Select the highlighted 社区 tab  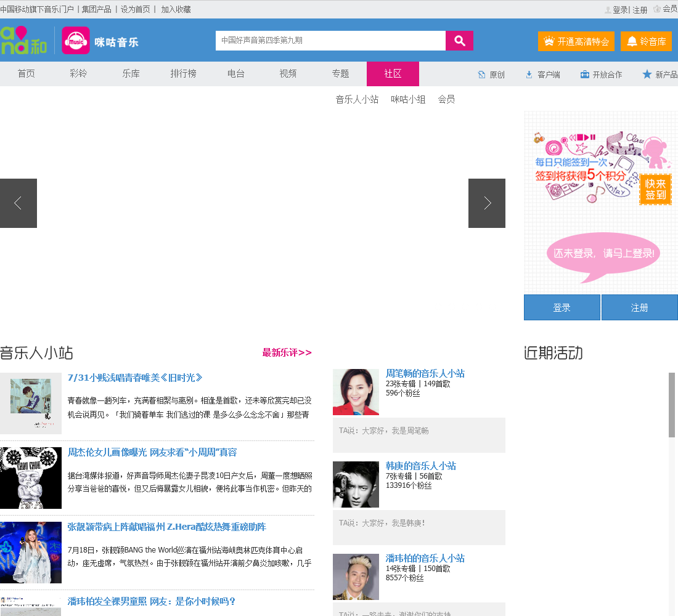coord(393,74)
